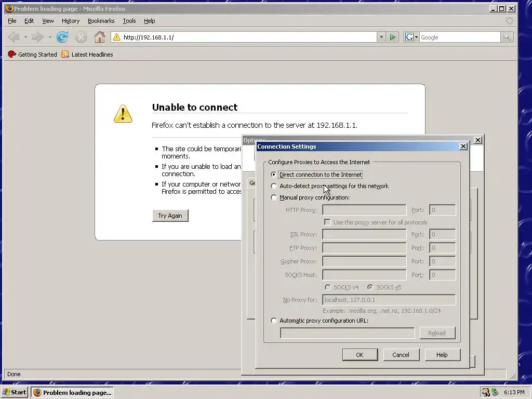Screen dimensions: 532x399
Task: Click the Google search engine icon
Action: tap(409, 37)
